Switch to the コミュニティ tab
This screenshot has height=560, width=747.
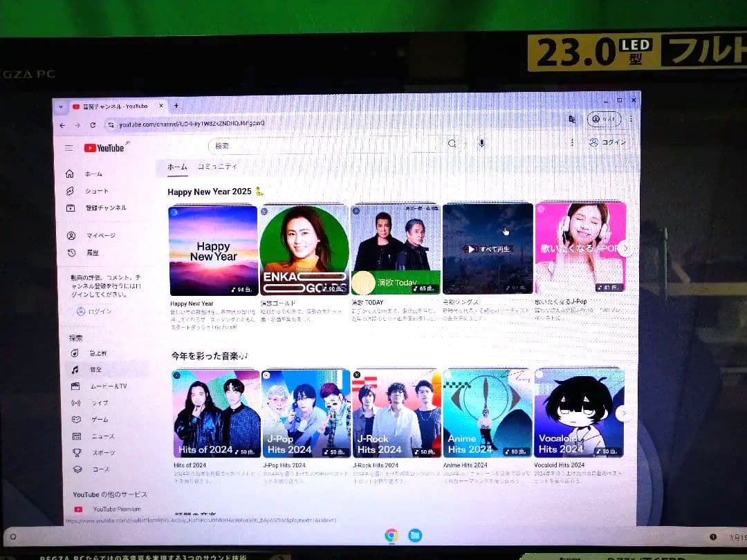click(217, 167)
